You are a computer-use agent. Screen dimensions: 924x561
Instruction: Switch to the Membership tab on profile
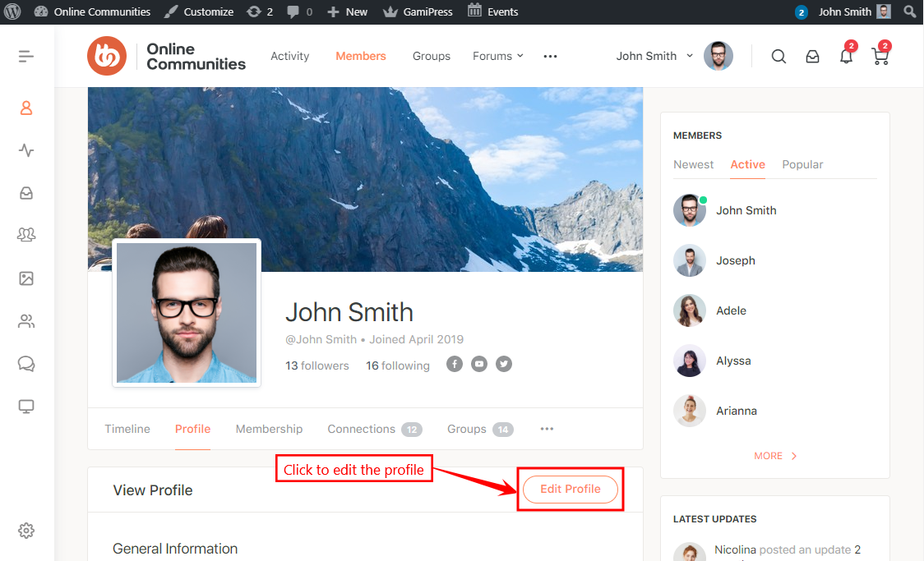coord(269,429)
